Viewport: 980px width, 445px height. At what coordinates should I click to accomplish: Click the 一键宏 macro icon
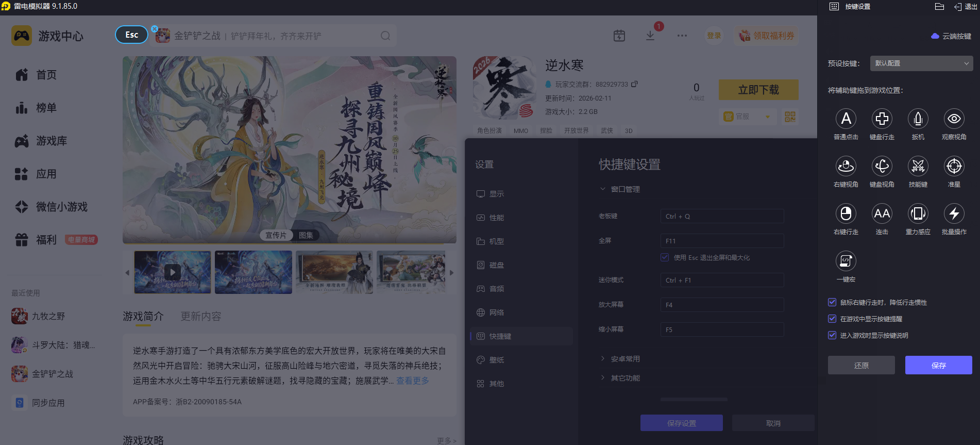846,261
